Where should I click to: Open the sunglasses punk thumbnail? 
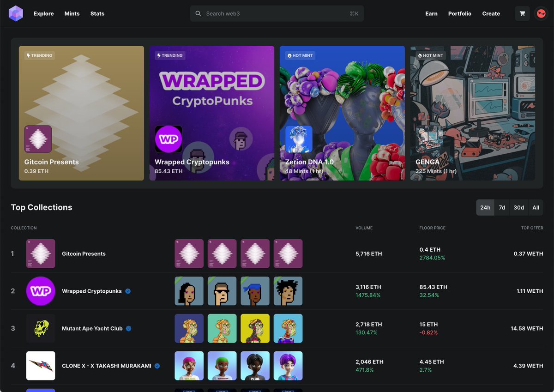tap(222, 291)
